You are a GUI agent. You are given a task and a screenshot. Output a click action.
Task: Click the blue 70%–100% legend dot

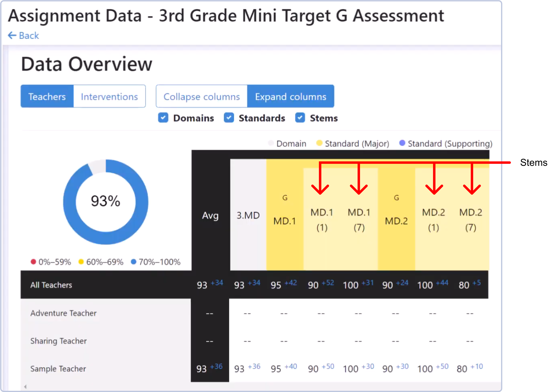134,262
